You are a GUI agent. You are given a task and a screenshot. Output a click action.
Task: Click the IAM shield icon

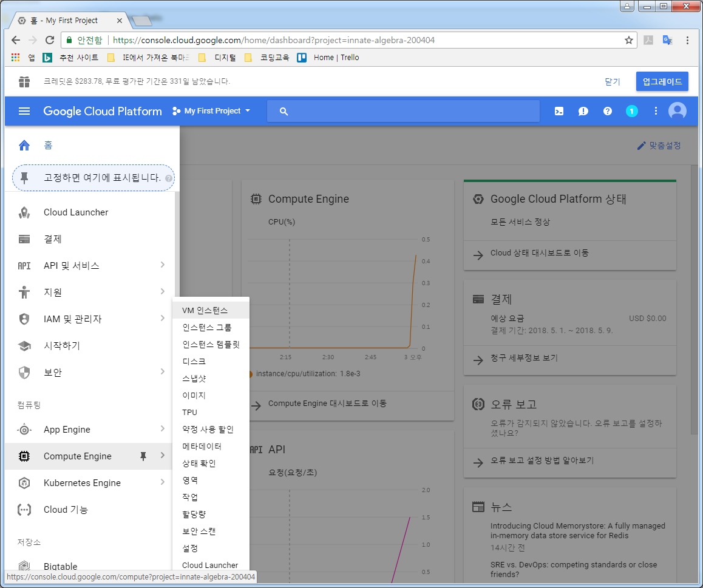24,319
